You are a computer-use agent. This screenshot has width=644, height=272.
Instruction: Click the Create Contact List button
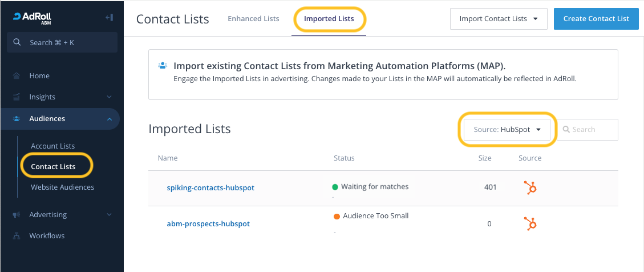(x=596, y=19)
